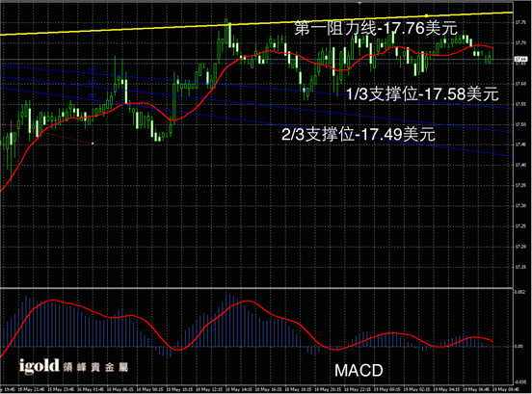Click the current price tag on the price axis
Viewport: 532px width, 394px height.
point(520,60)
